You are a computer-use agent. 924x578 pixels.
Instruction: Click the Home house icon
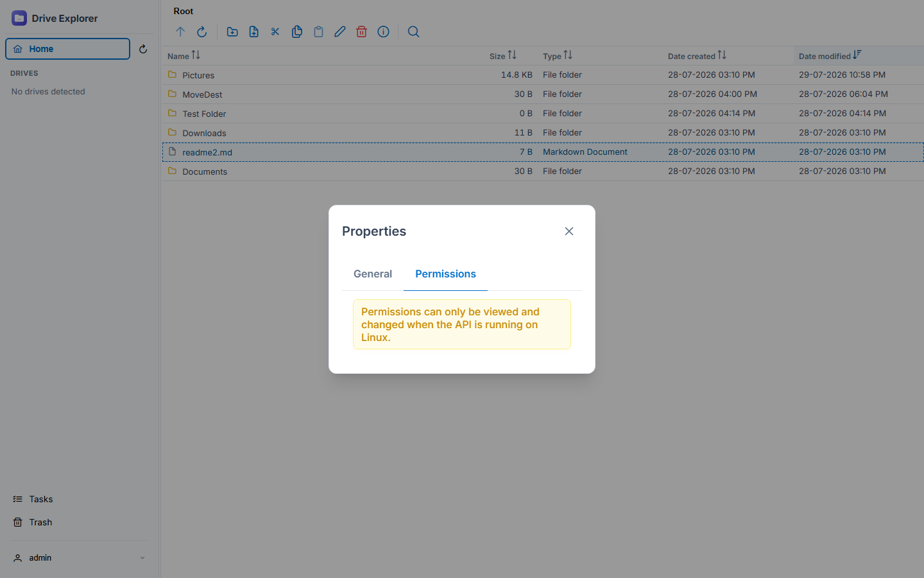18,49
